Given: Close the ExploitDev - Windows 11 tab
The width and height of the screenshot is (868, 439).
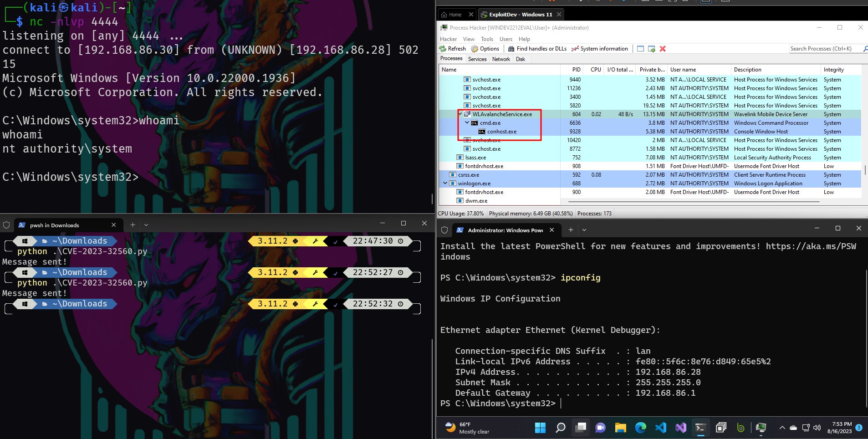Looking at the screenshot, I should (559, 15).
